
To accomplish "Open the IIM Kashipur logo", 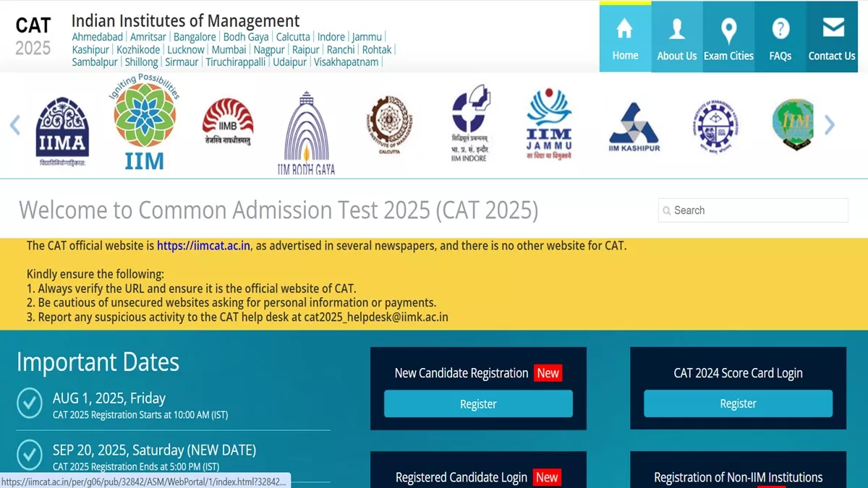I will pyautogui.click(x=634, y=127).
